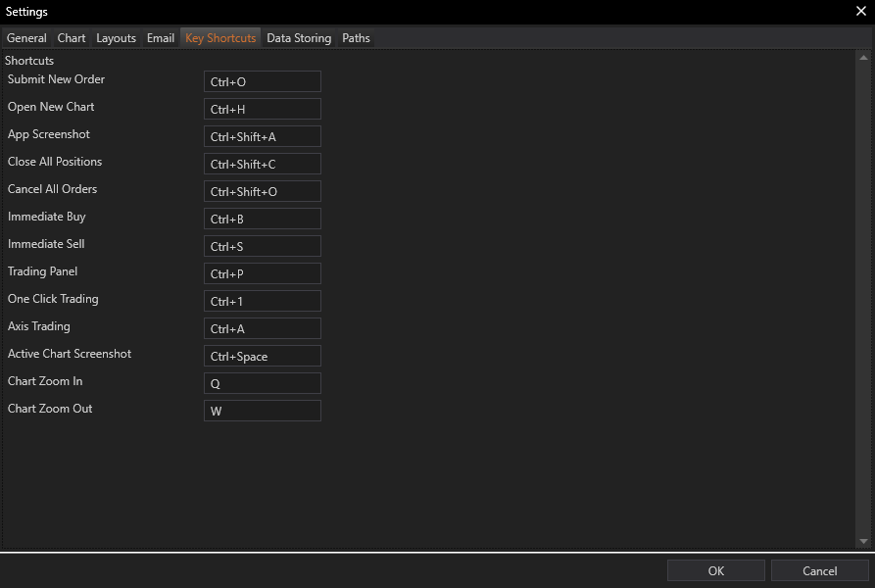
Task: Select the Layouts tab
Action: click(x=116, y=38)
